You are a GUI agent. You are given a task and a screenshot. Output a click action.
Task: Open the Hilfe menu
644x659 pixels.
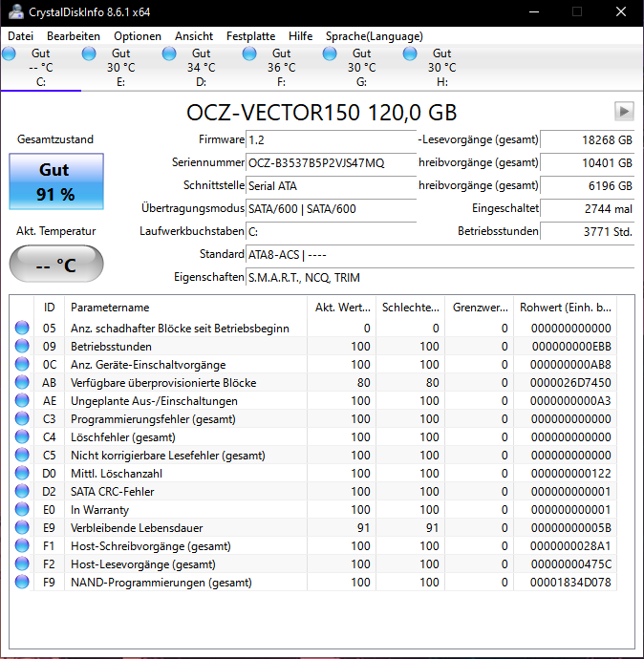[x=300, y=36]
